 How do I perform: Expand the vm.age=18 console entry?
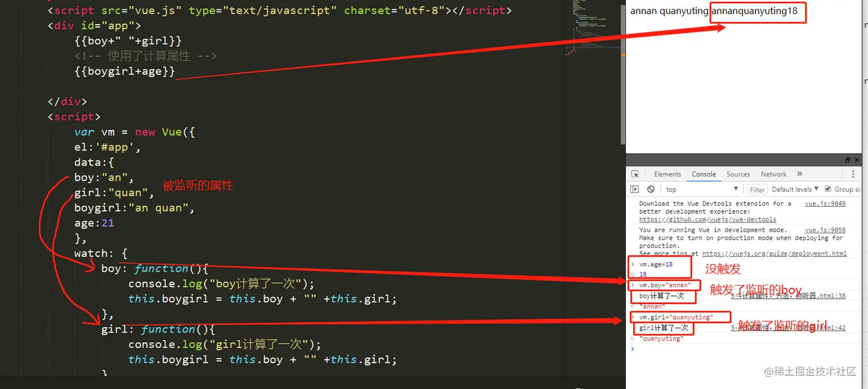pos(633,264)
